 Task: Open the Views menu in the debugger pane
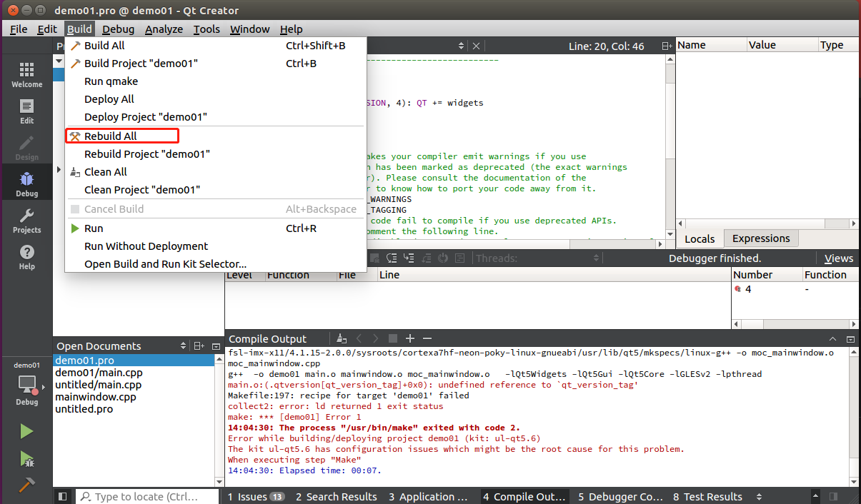coord(838,258)
